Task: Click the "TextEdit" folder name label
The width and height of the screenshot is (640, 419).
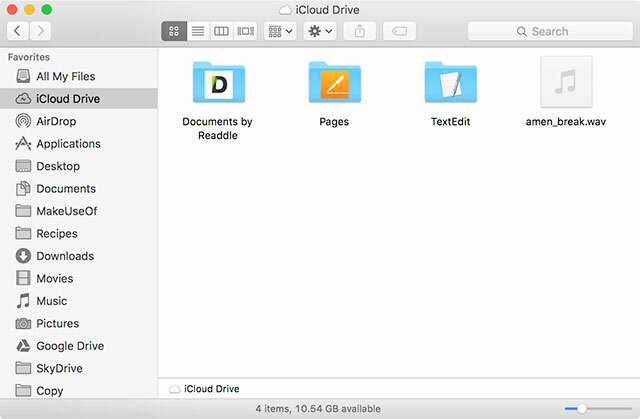Action: 451,122
